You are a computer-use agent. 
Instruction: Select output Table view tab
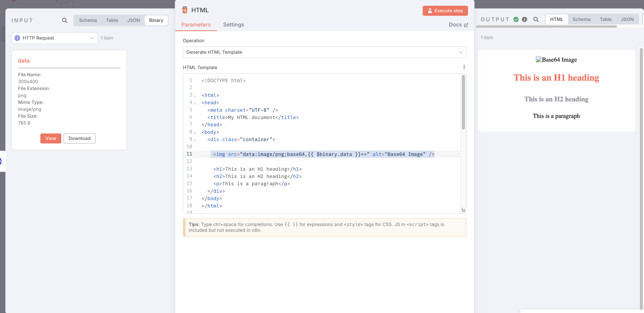(x=606, y=19)
